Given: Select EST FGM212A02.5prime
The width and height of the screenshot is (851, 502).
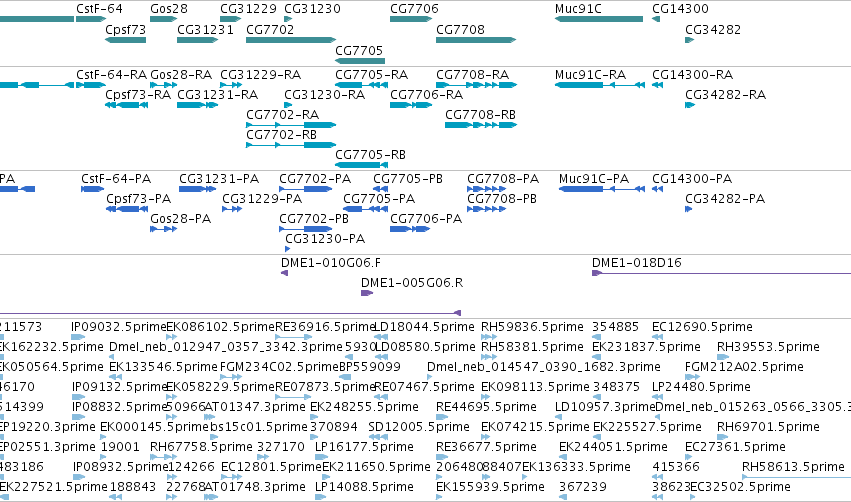Looking at the screenshot, I should point(693,377).
